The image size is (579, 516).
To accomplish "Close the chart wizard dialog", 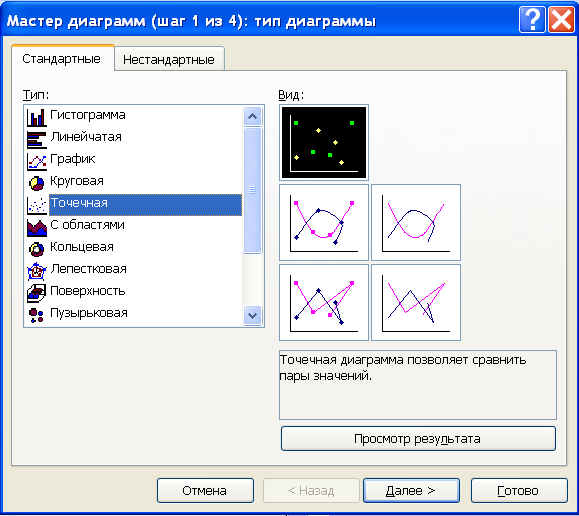I will [x=561, y=20].
